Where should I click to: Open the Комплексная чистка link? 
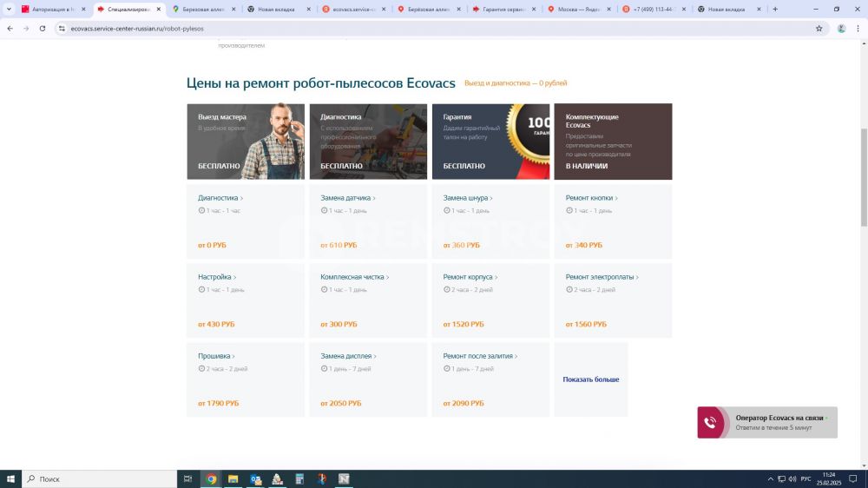pos(354,277)
